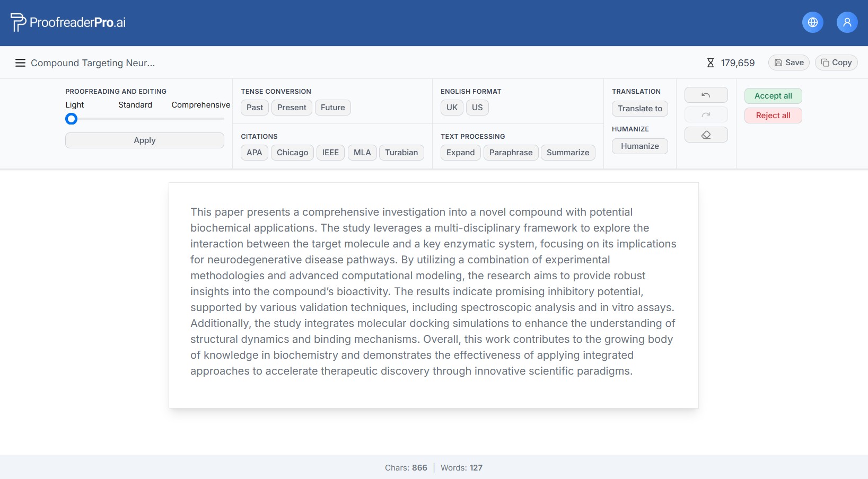Choose Past tense conversion

pos(255,108)
